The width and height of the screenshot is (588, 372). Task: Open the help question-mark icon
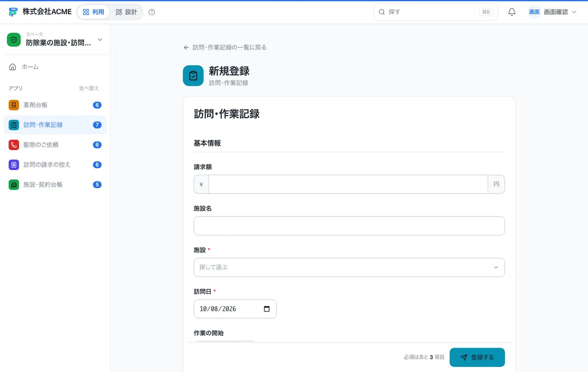pyautogui.click(x=152, y=12)
